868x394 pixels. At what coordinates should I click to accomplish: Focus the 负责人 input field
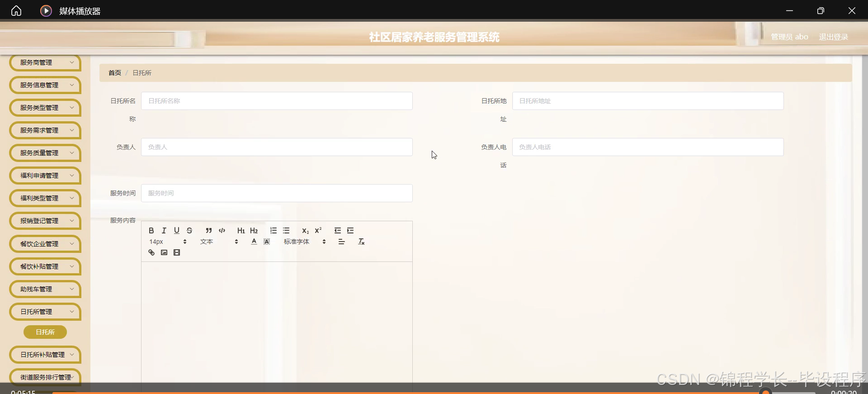[x=277, y=147]
